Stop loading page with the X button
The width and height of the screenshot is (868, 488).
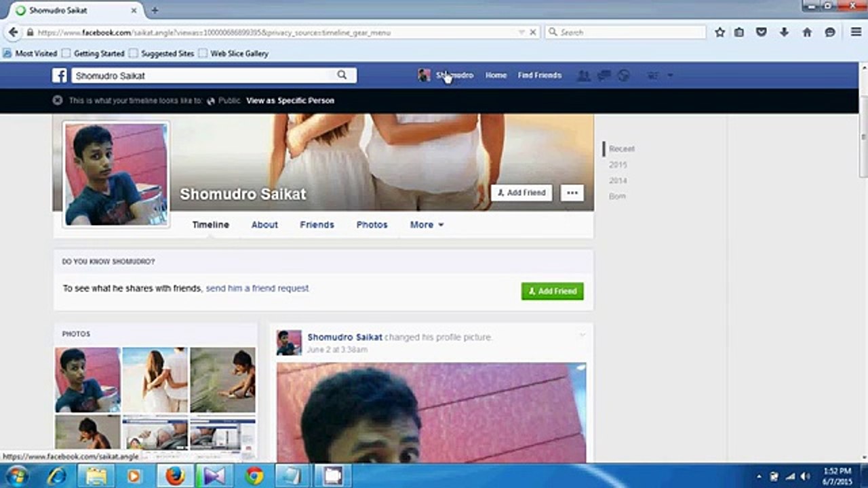(533, 32)
